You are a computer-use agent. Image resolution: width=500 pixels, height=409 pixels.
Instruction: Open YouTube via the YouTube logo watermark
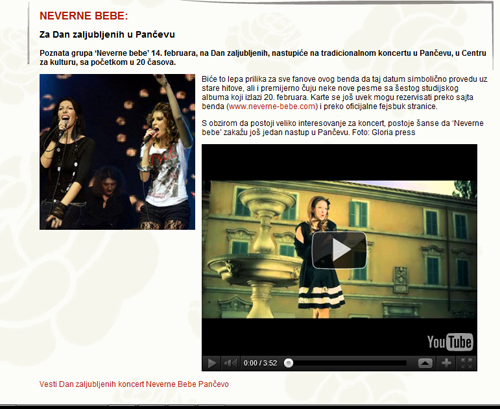point(450,342)
